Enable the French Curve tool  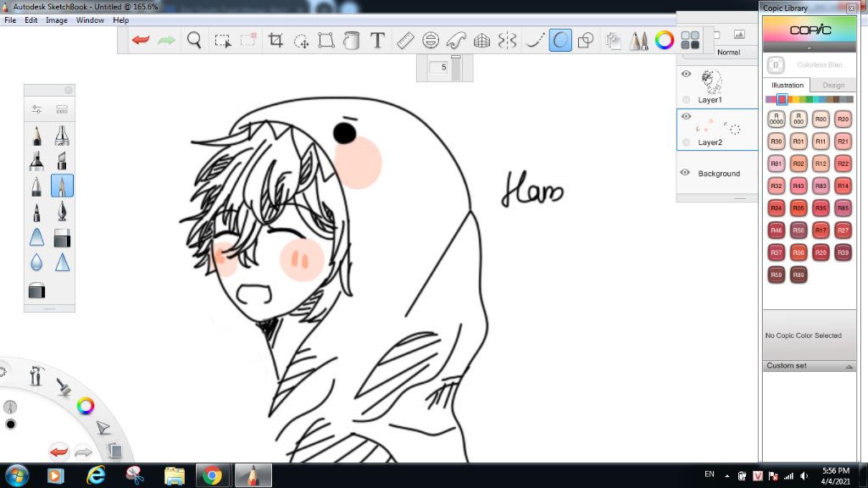tap(456, 40)
